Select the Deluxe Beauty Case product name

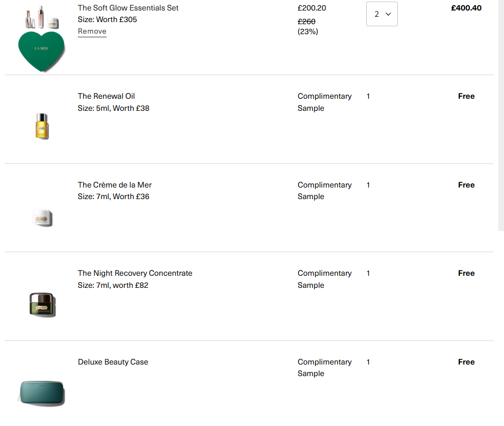pyautogui.click(x=113, y=362)
